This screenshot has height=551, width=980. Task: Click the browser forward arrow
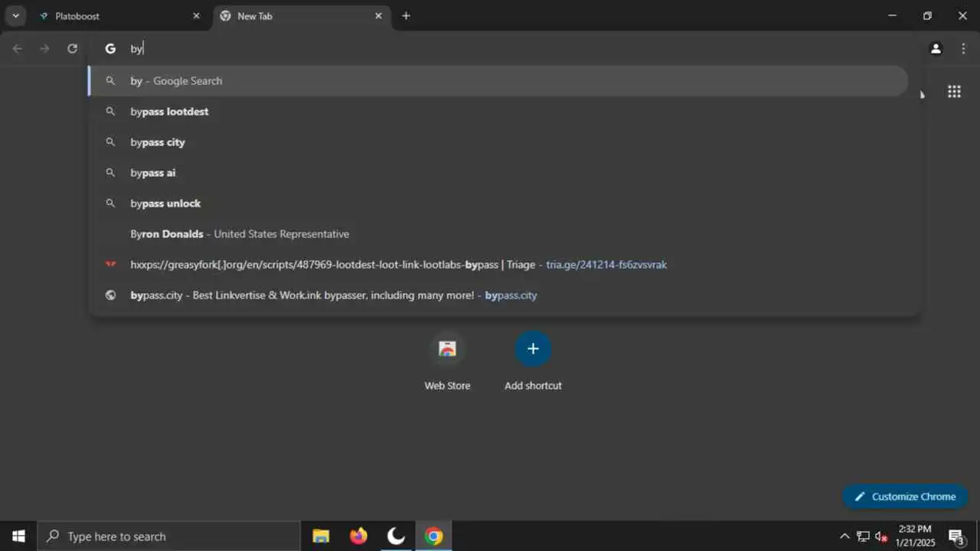pos(44,48)
